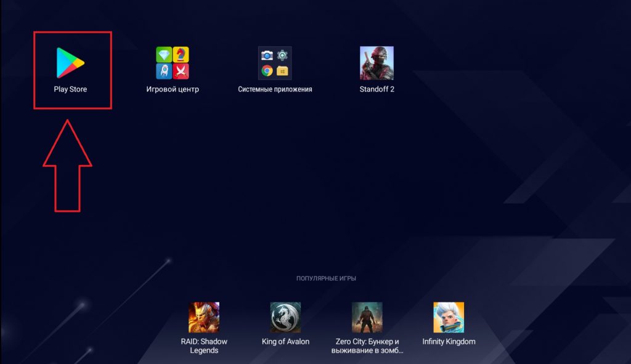Click the 'Infinity Kingdom' caption
Viewport: 631px width, 364px height.
point(449,341)
